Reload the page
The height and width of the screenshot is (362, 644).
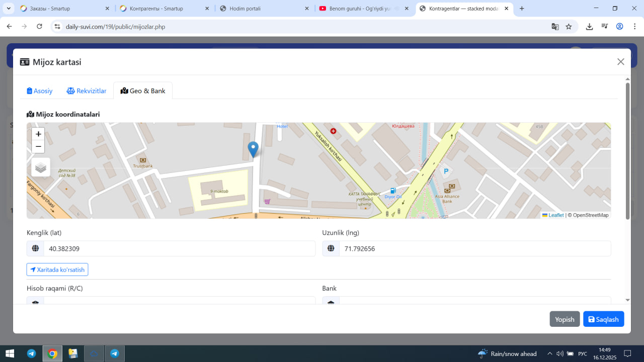[x=39, y=27]
